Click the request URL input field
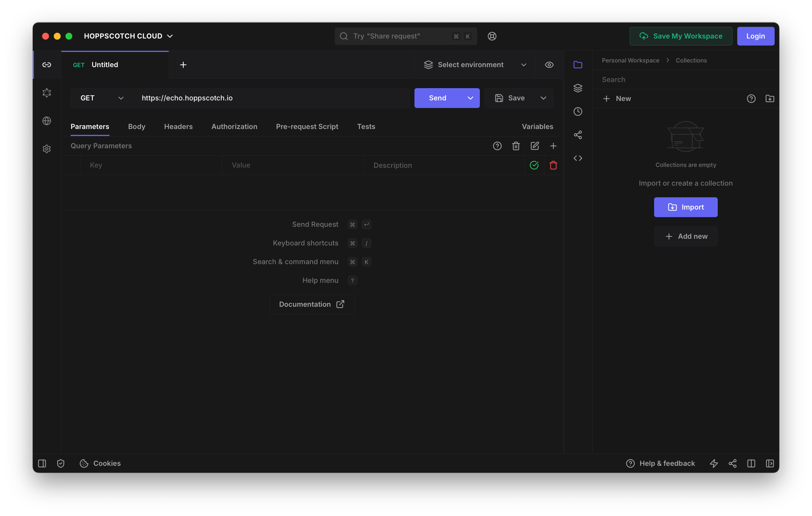Screen dimensions: 812x516 pos(270,98)
